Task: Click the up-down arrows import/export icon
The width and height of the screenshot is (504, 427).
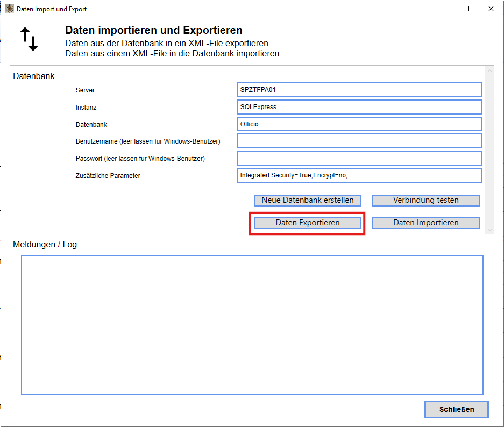Action: [x=30, y=38]
